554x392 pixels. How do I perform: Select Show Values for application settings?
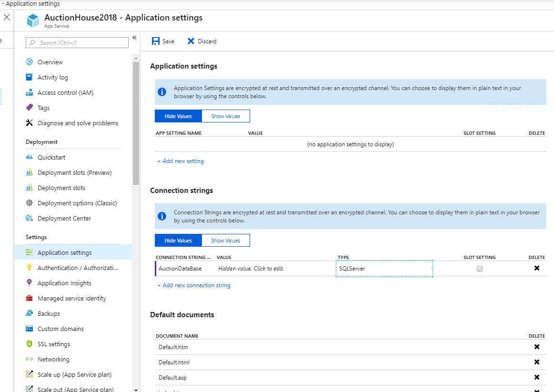coord(226,116)
